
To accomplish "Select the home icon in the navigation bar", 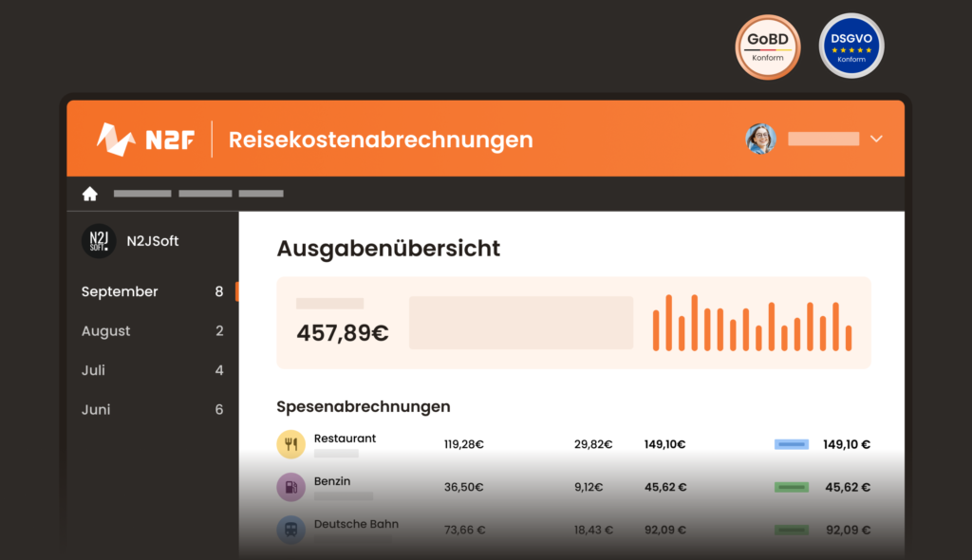I will click(x=89, y=193).
